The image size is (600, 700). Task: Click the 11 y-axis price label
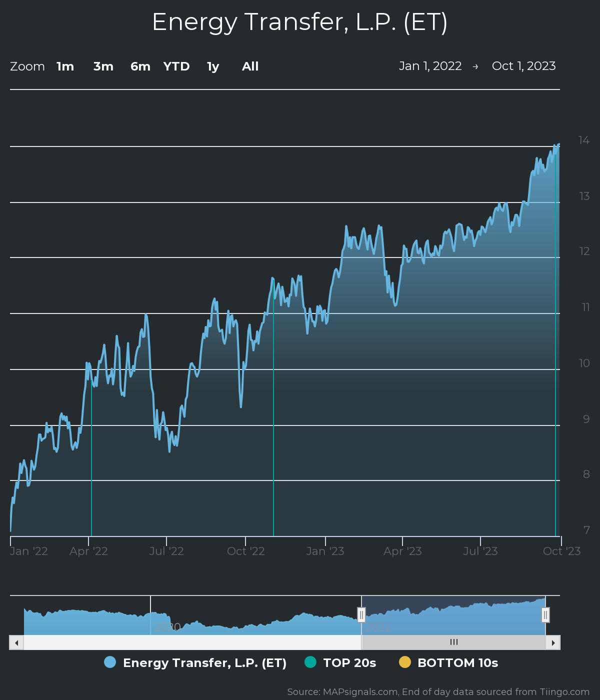click(586, 307)
